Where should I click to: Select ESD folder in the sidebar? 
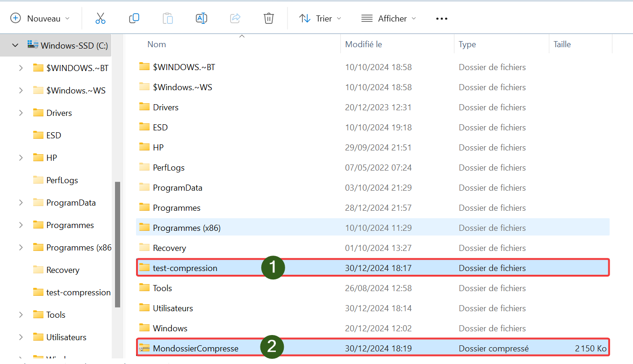54,135
